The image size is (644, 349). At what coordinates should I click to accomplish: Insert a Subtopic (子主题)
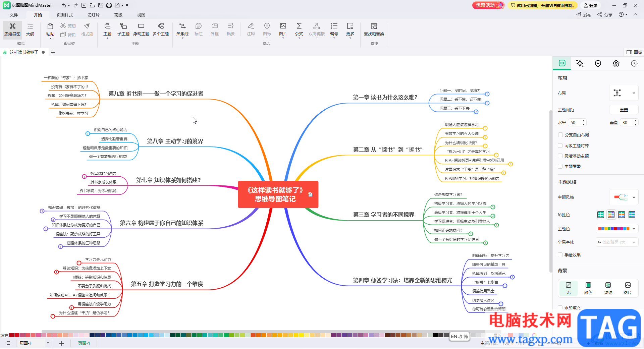[123, 30]
